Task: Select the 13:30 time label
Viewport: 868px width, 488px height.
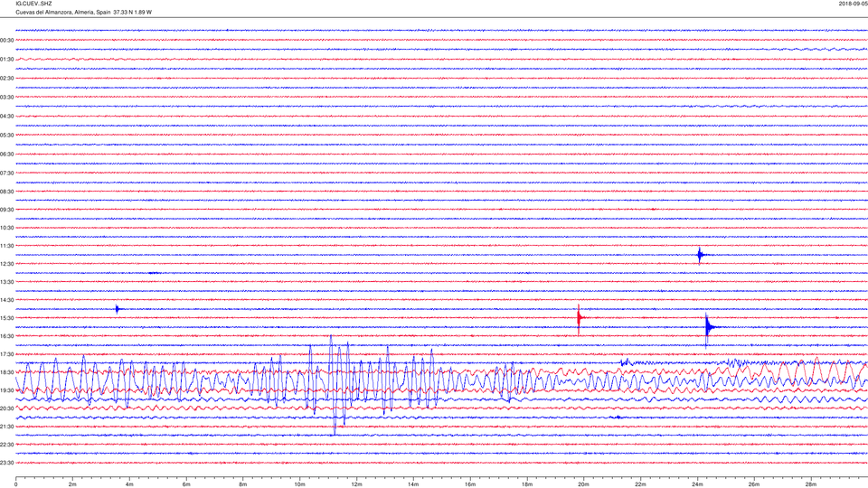Action: click(x=7, y=282)
